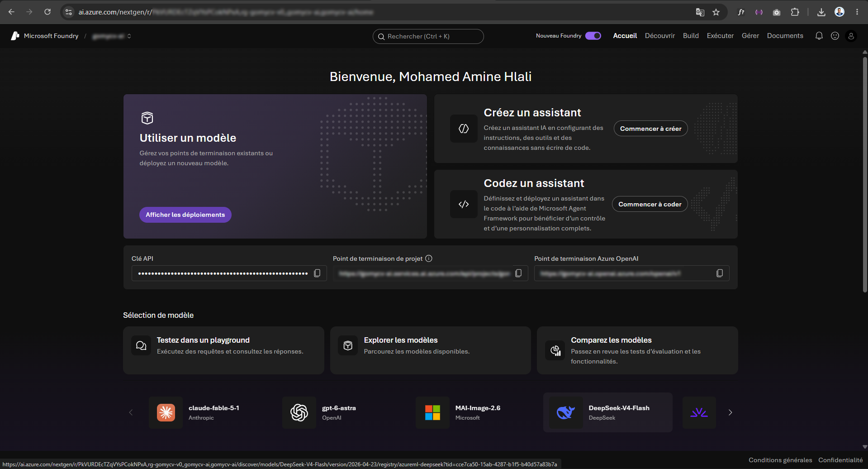Open the feedback smiley icon
The image size is (868, 469).
pyautogui.click(x=835, y=36)
